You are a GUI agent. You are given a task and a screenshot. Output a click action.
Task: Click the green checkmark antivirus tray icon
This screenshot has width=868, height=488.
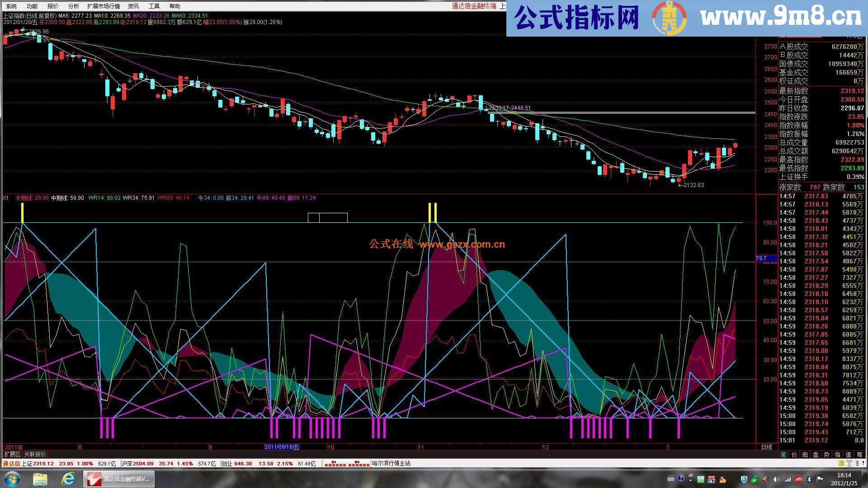click(x=754, y=479)
